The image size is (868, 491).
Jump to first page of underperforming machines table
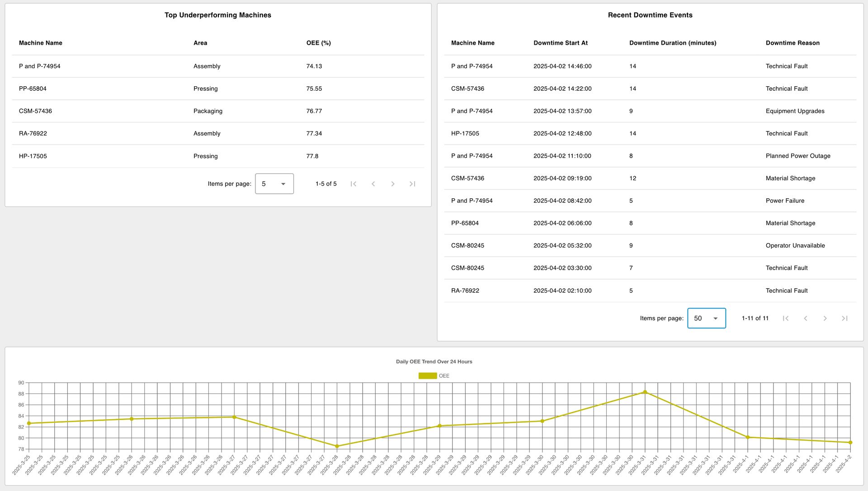point(353,183)
